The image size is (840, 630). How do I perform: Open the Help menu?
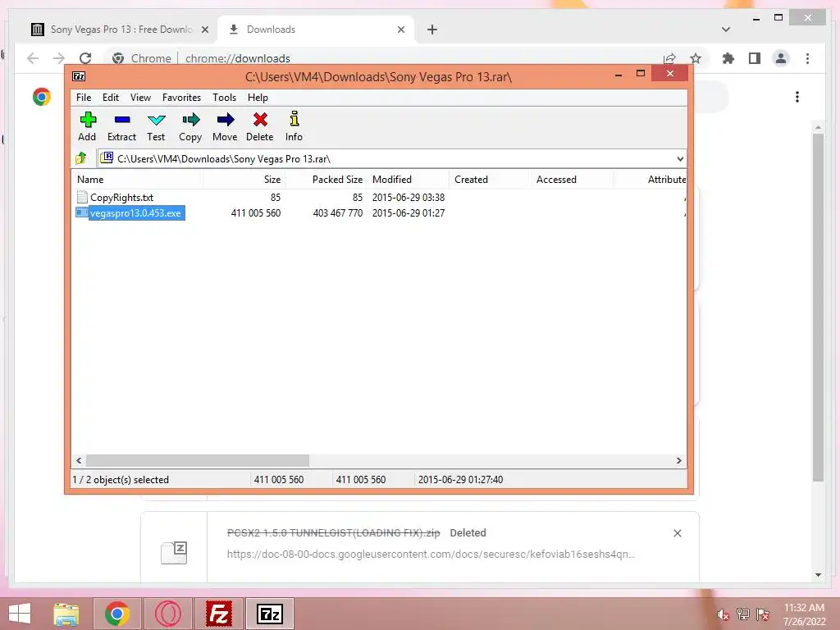(258, 98)
